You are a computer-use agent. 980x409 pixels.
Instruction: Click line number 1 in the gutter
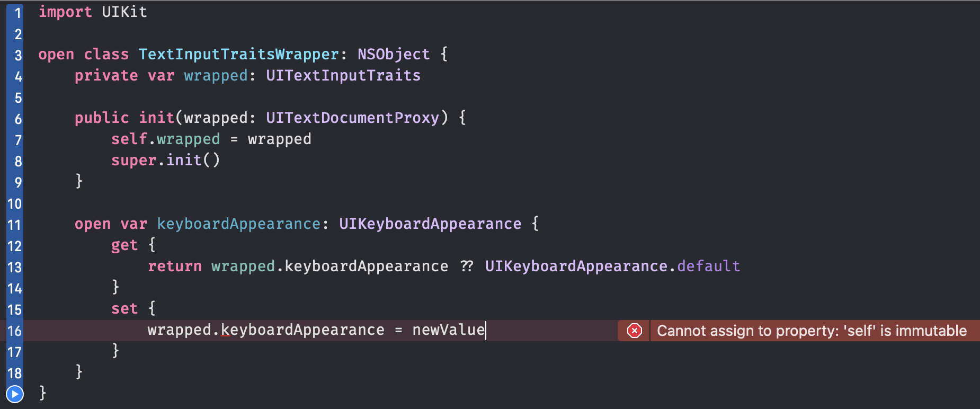pyautogui.click(x=18, y=13)
